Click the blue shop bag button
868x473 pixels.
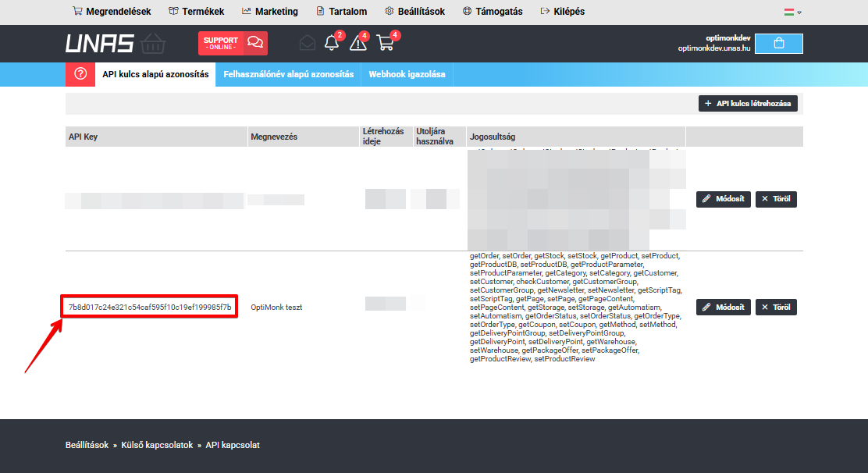tap(779, 44)
